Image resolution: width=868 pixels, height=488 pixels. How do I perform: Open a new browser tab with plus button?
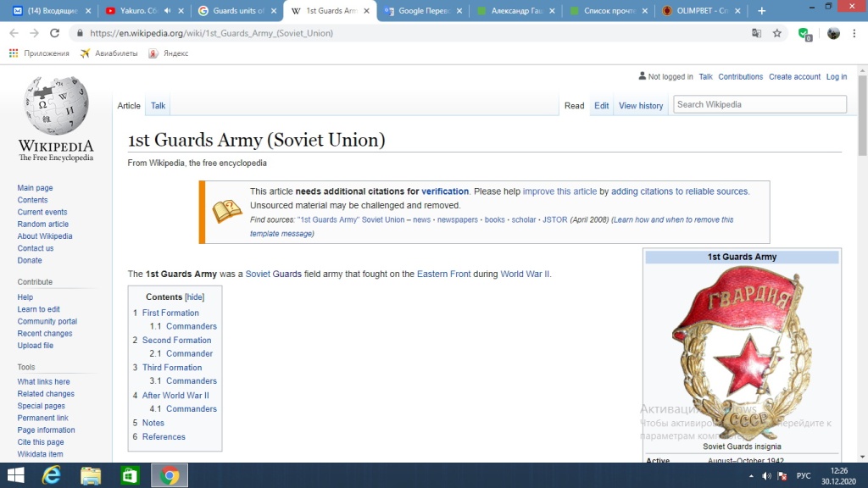[x=761, y=11]
